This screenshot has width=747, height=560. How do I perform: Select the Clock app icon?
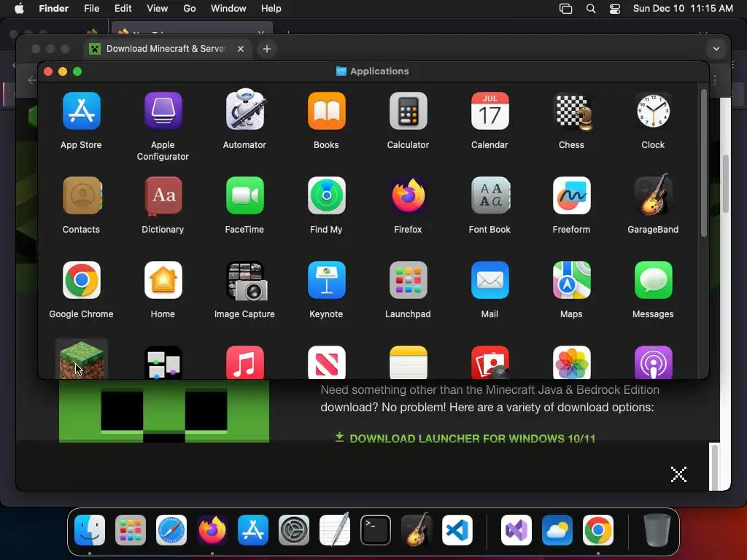point(653,111)
